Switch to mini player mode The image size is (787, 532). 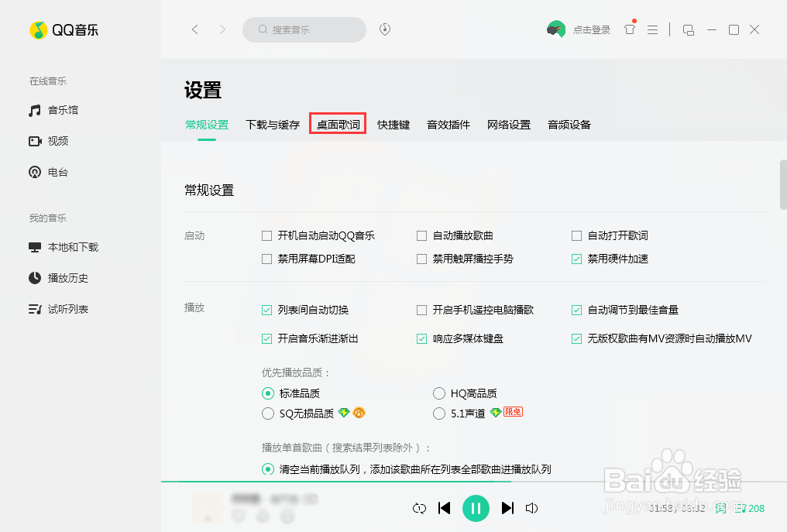[689, 28]
